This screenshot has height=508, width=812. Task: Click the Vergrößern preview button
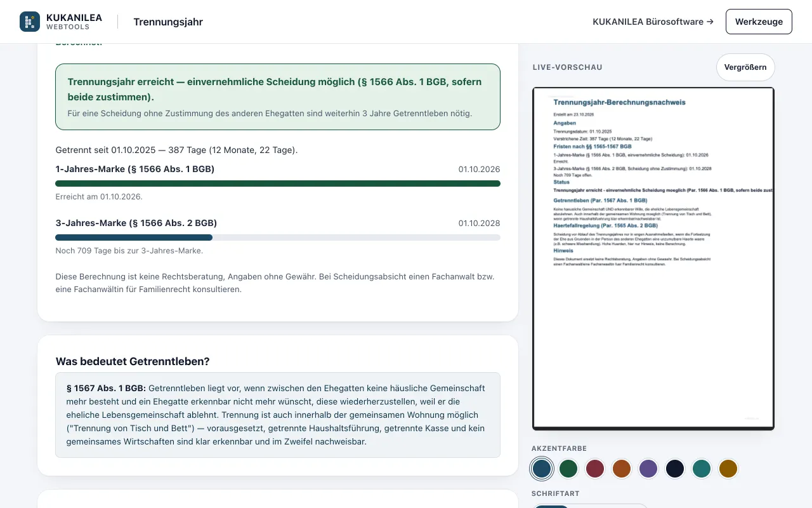[x=745, y=67]
